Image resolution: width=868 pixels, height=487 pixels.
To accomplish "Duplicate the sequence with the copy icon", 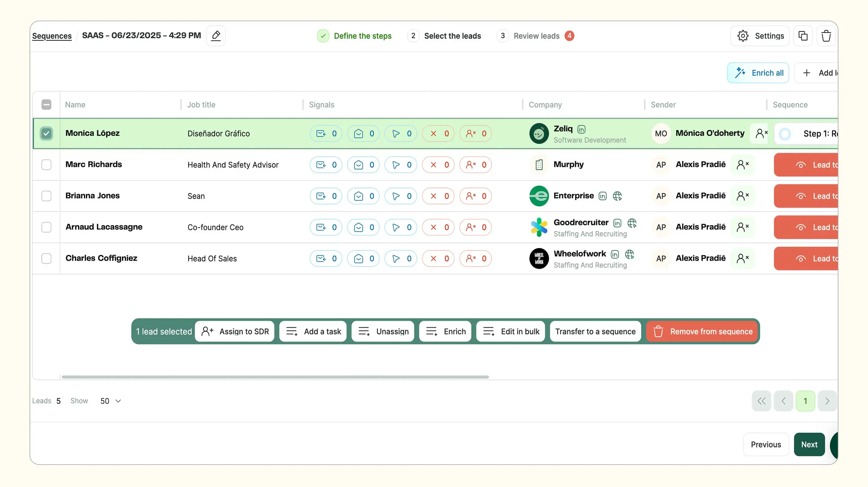I will tap(803, 36).
